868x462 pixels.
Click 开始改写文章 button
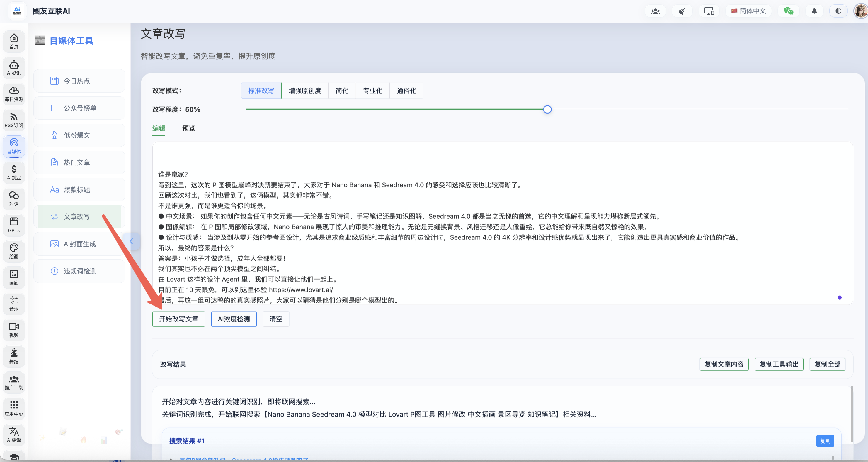tap(178, 319)
